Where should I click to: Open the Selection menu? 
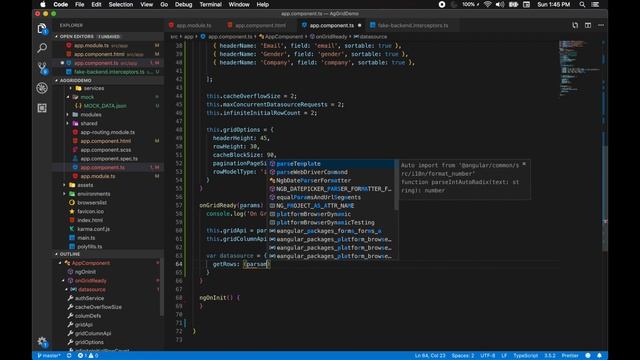coord(121,4)
